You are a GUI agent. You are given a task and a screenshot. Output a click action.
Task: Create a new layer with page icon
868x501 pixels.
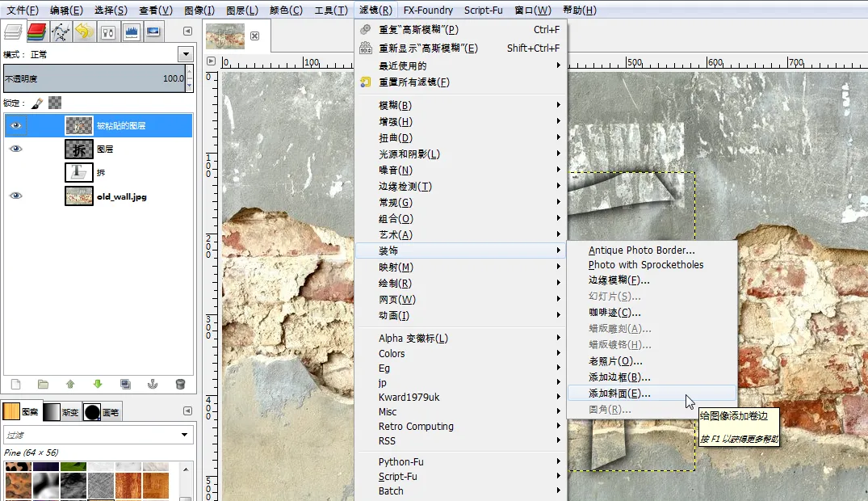pyautogui.click(x=15, y=384)
